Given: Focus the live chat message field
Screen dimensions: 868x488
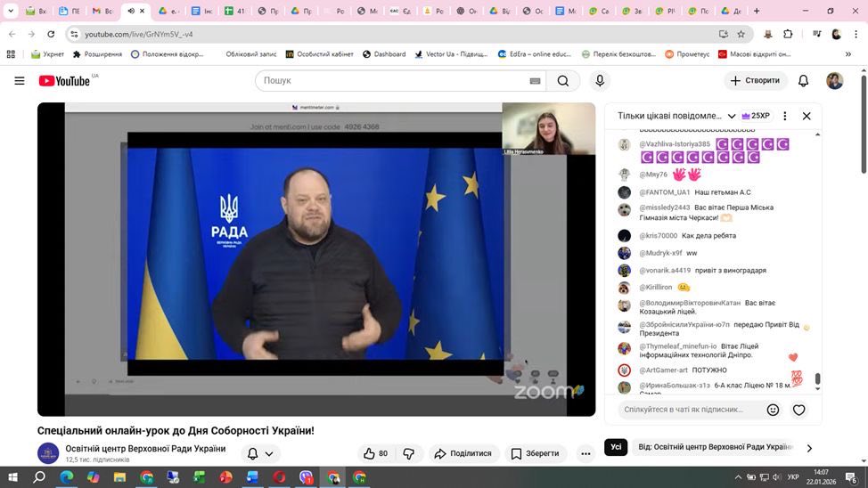Looking at the screenshot, I should (x=690, y=410).
